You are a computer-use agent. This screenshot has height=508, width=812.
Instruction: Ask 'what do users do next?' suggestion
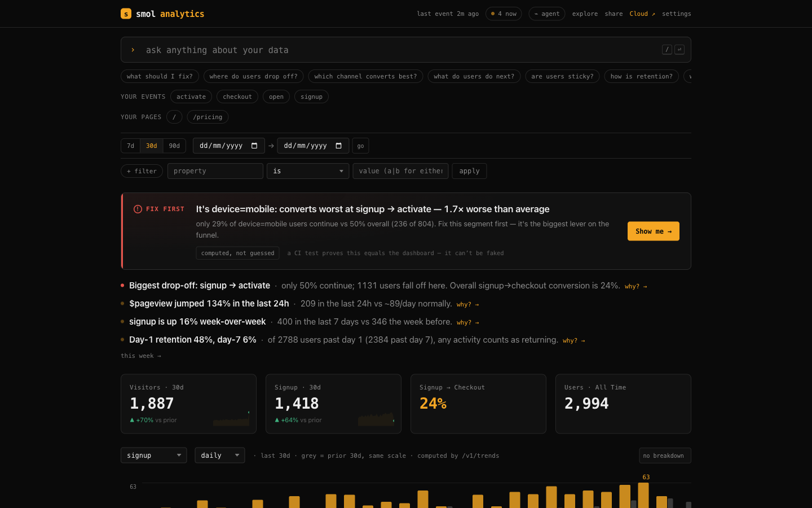click(474, 76)
